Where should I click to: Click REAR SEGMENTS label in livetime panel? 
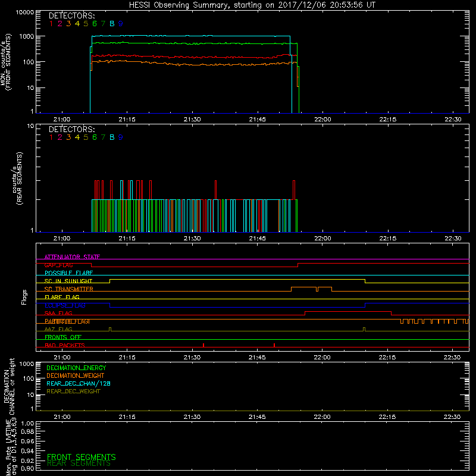point(79,464)
